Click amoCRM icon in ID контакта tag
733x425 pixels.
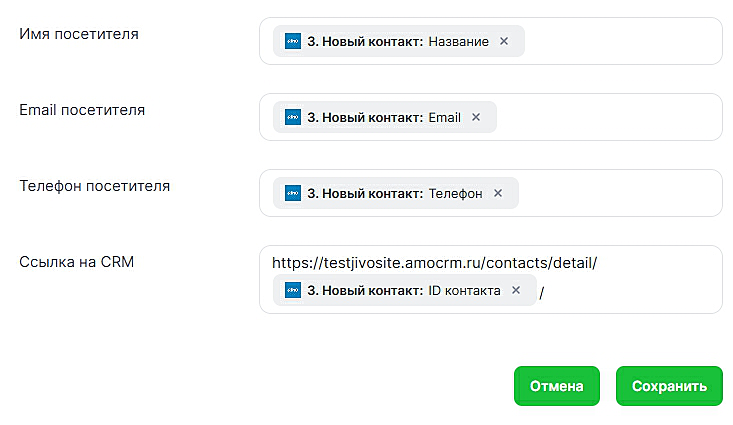point(293,290)
